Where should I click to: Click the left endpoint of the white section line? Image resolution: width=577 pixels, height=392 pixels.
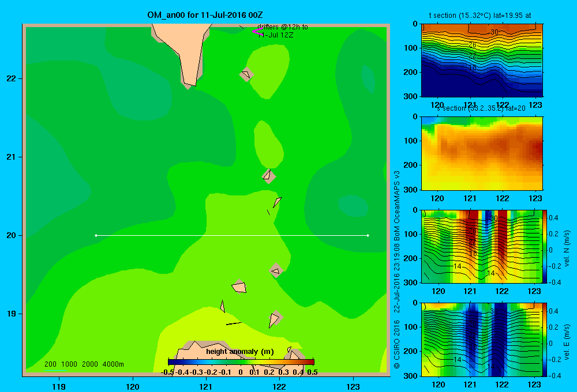point(96,235)
